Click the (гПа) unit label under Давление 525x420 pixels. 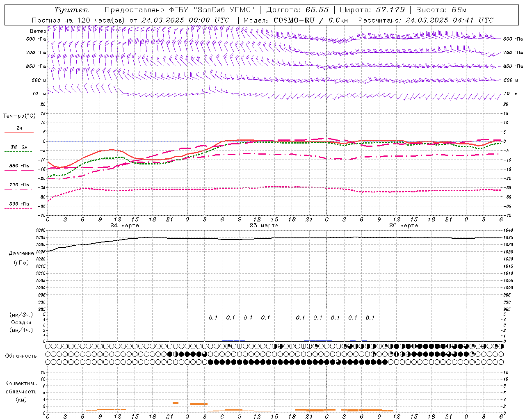pyautogui.click(x=21, y=262)
